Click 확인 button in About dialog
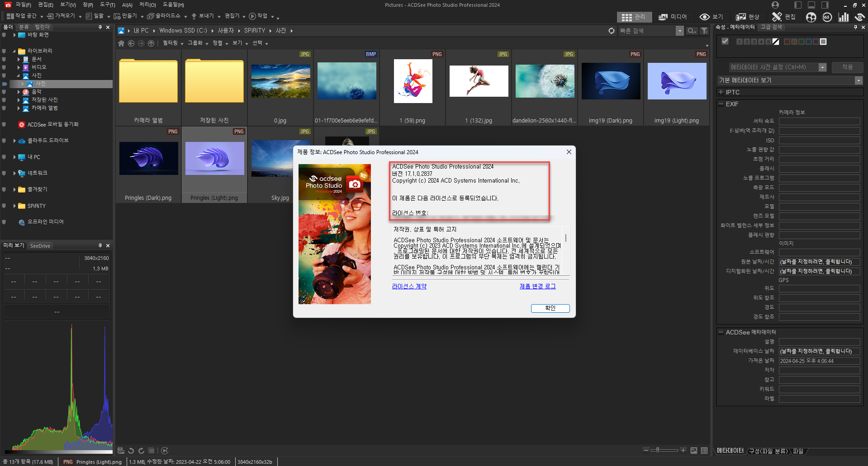This screenshot has width=868, height=466. coord(550,308)
